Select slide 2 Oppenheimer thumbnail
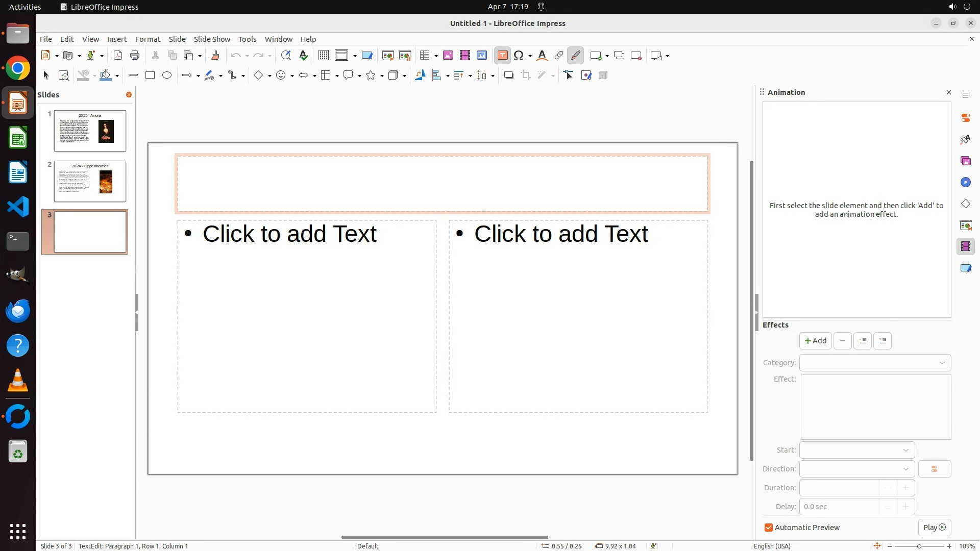The image size is (980, 551). 90,182
